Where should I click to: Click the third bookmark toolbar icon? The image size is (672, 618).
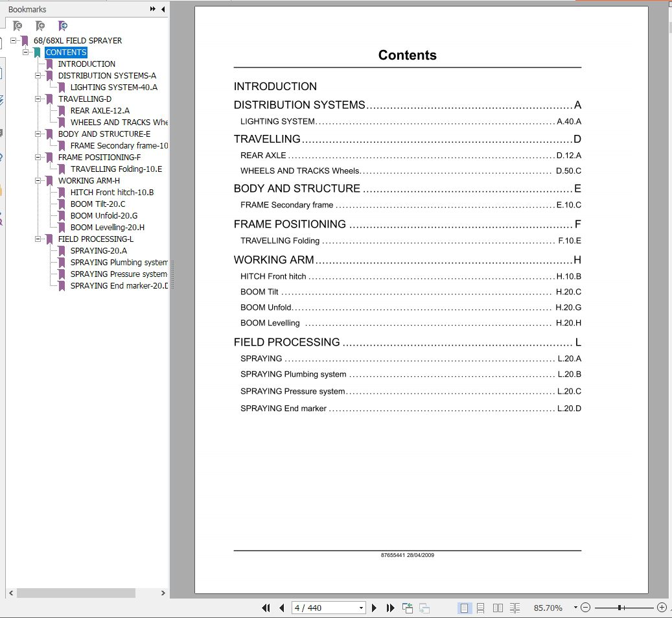click(63, 26)
